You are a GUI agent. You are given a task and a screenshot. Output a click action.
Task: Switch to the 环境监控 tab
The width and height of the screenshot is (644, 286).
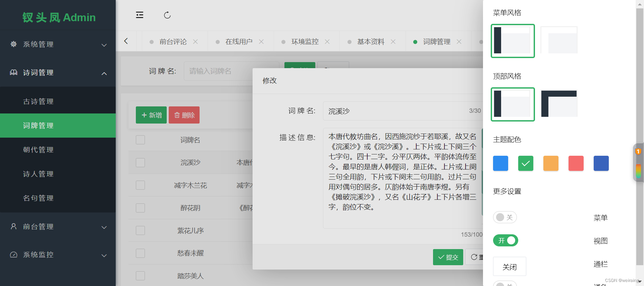305,42
